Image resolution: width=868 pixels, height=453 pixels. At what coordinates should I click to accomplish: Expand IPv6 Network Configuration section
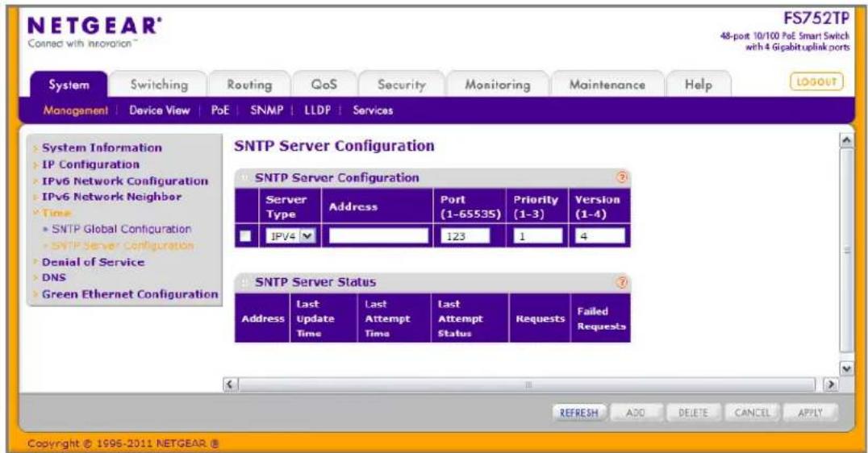point(125,181)
